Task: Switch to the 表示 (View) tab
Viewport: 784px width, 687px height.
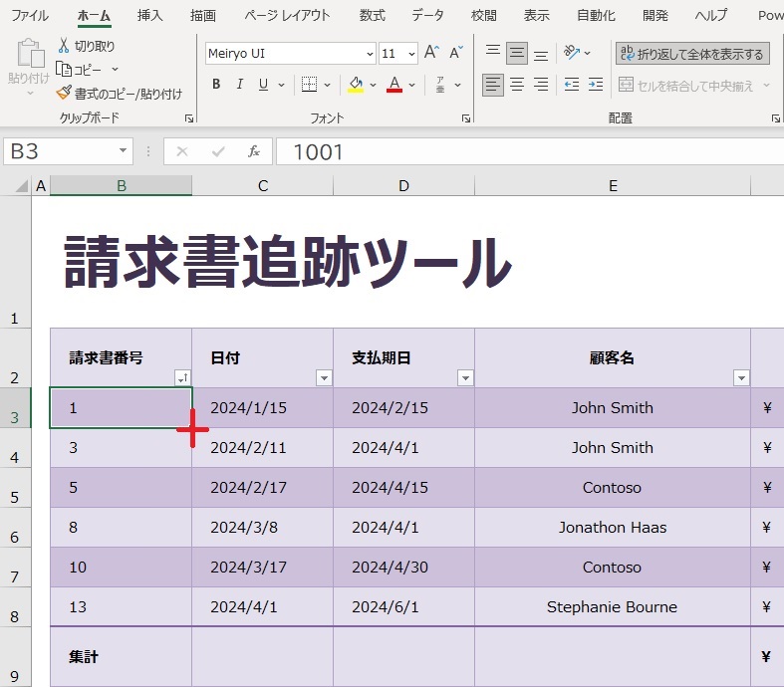Action: pyautogui.click(x=537, y=16)
